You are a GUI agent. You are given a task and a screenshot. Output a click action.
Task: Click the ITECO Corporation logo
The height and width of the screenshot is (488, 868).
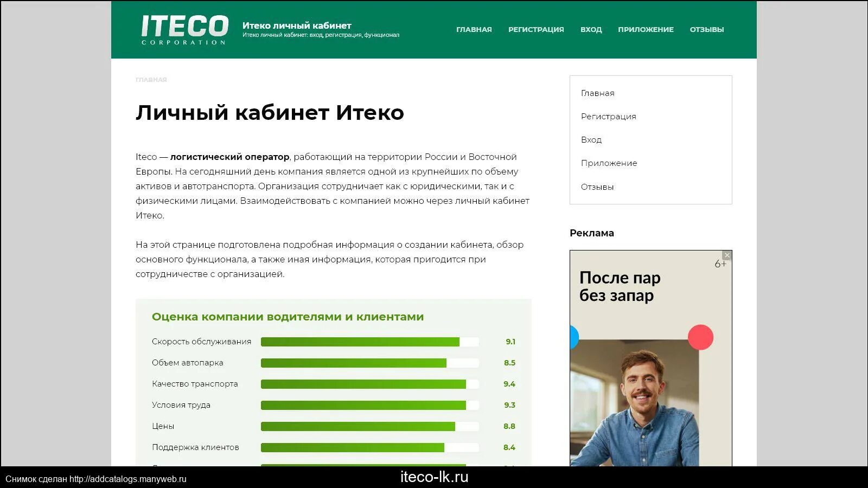point(184,30)
